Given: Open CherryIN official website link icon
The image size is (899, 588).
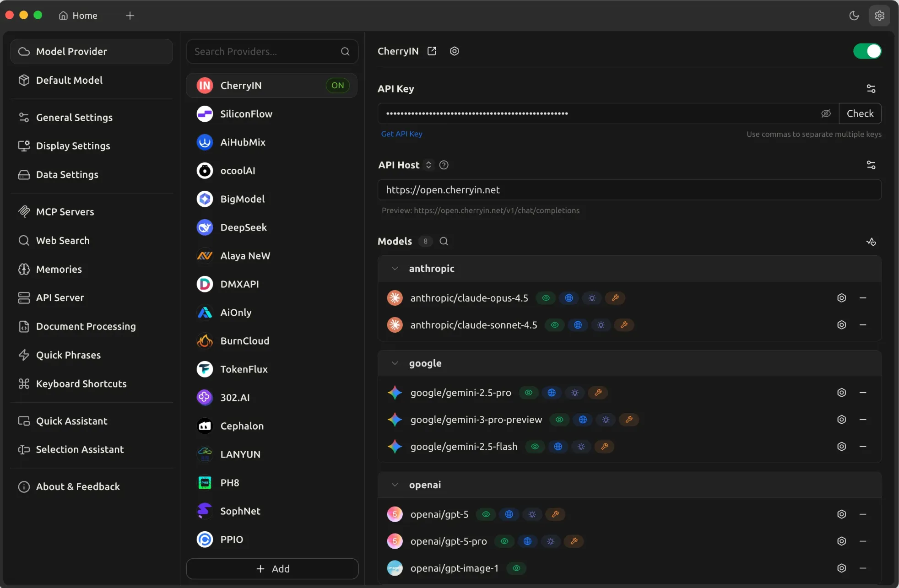Looking at the screenshot, I should pyautogui.click(x=432, y=51).
